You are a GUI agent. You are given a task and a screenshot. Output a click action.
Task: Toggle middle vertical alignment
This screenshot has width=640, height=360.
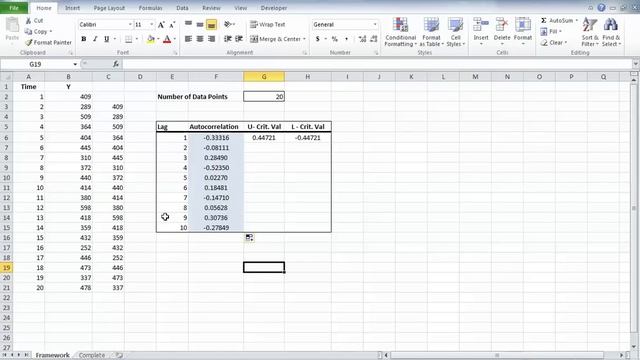pos(200,24)
